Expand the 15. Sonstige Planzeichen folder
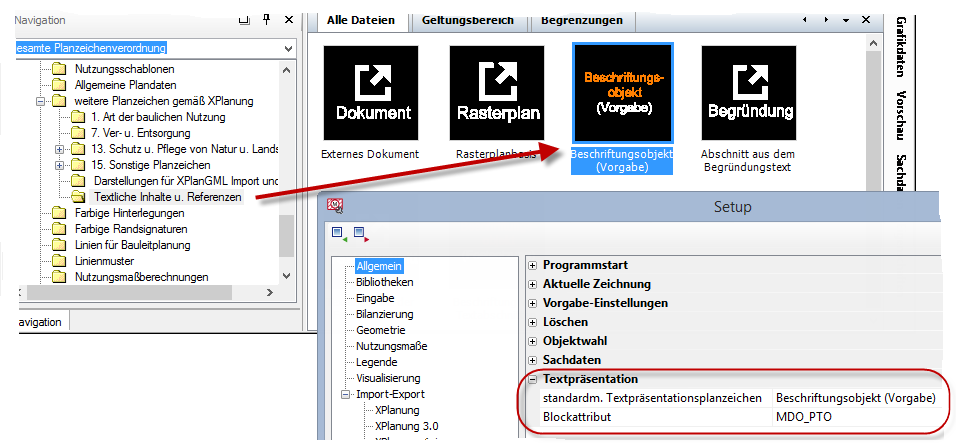 [60, 165]
